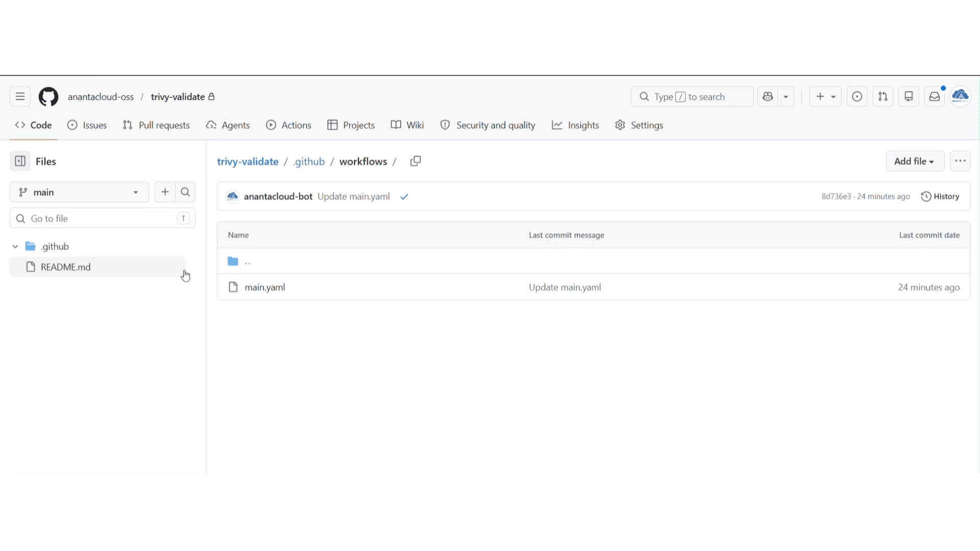
Task: Open the create new plus dropdown
Action: [825, 97]
